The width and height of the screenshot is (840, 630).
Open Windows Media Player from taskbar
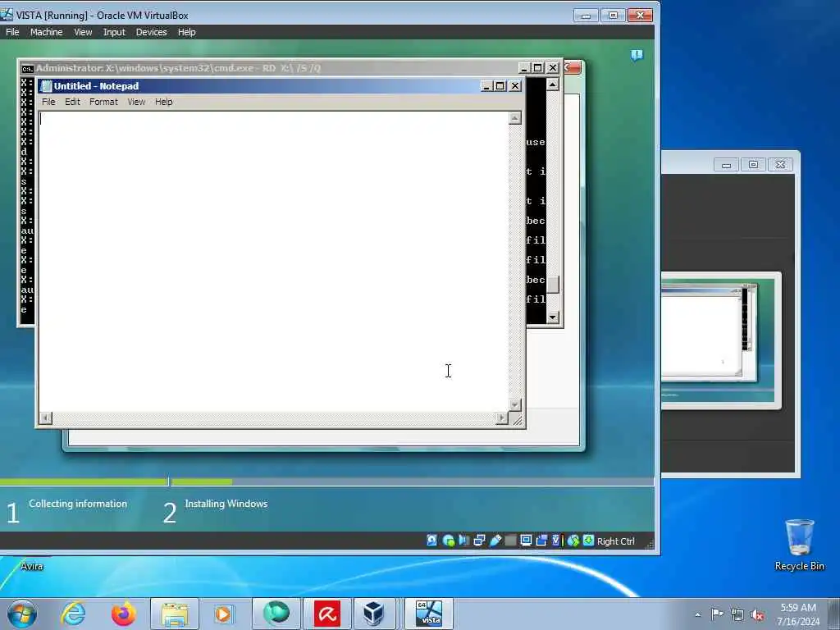pos(223,614)
